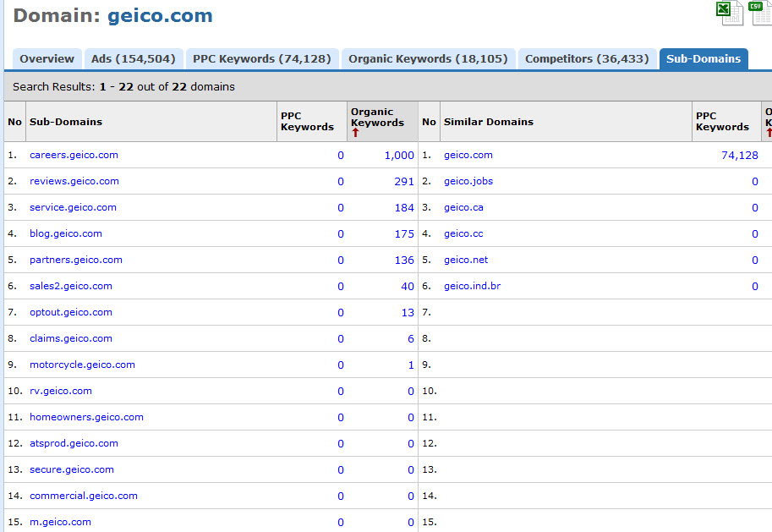The image size is (772, 532).
Task: Click PPC keywords value for geico.jobs
Action: tap(755, 181)
